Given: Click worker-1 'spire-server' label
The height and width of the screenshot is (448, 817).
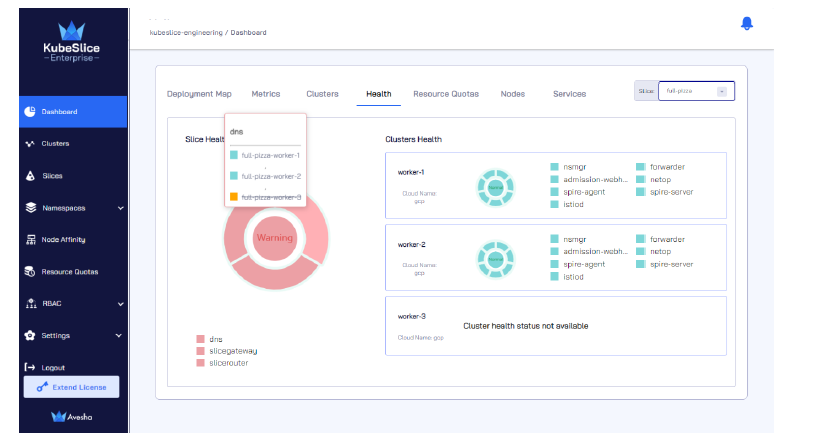Looking at the screenshot, I should 672,192.
